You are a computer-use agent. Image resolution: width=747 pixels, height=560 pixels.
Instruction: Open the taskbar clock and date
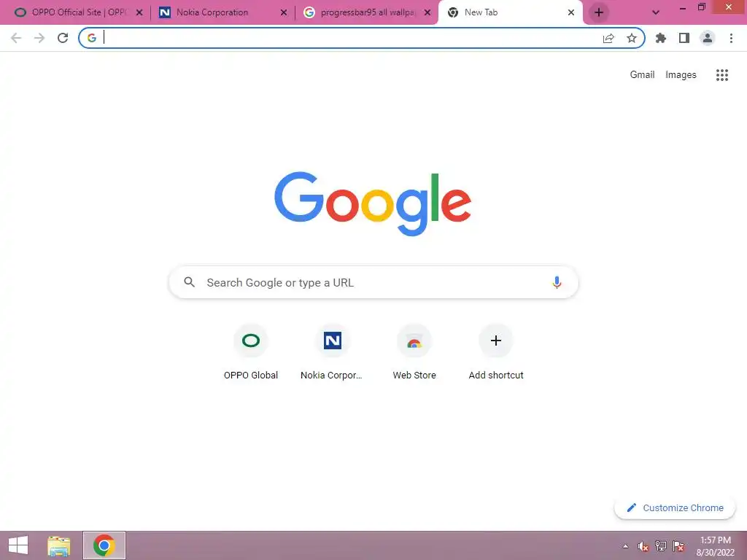715,546
